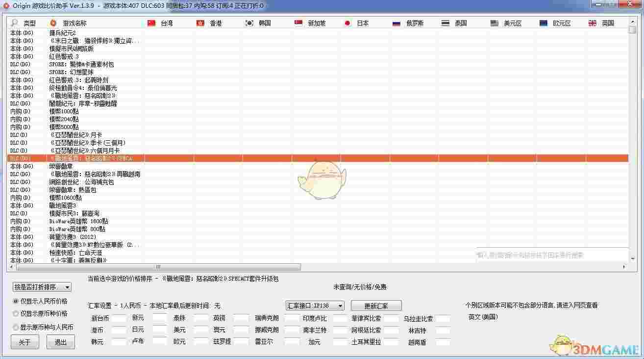Click the 英国 column header
644x359 pixels.
click(x=607, y=23)
